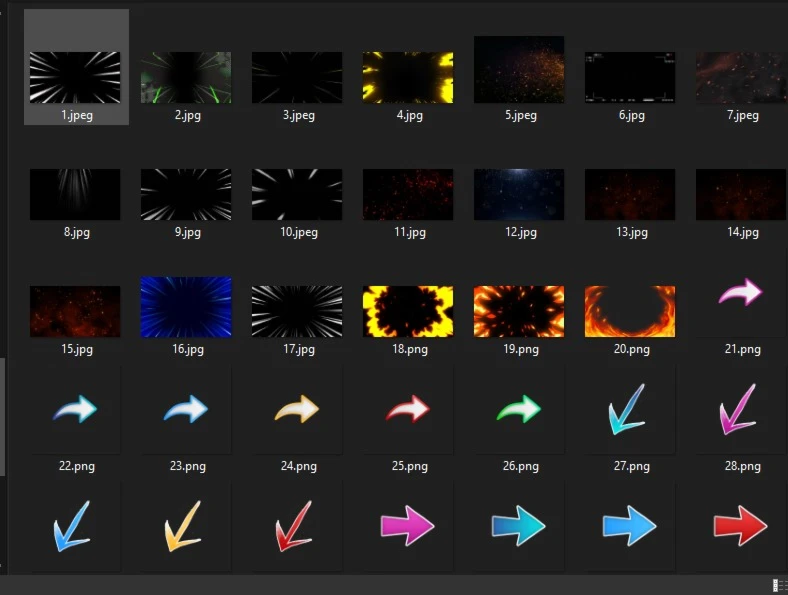Select the white burst thumbnail of 1.jpeg
This screenshot has width=788, height=595.
[75, 77]
